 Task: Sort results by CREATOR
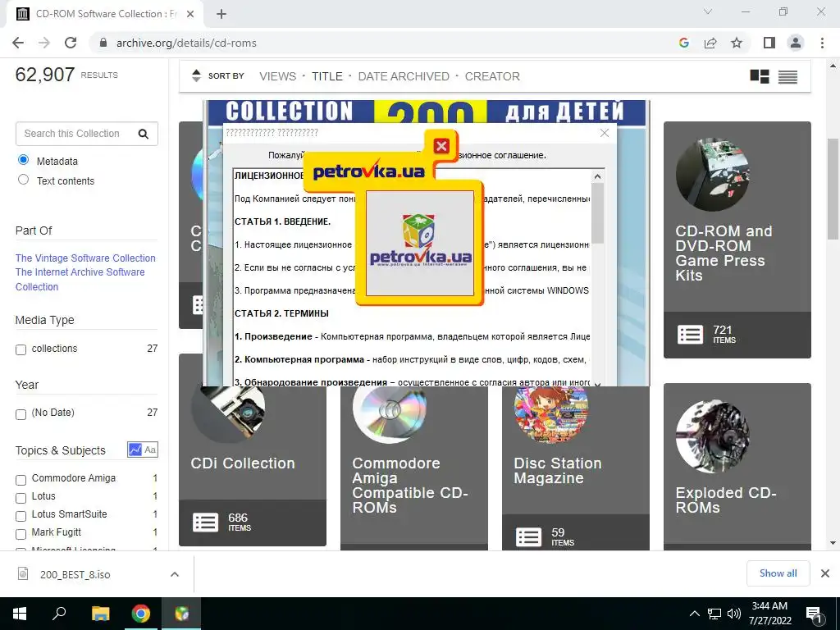click(x=492, y=76)
